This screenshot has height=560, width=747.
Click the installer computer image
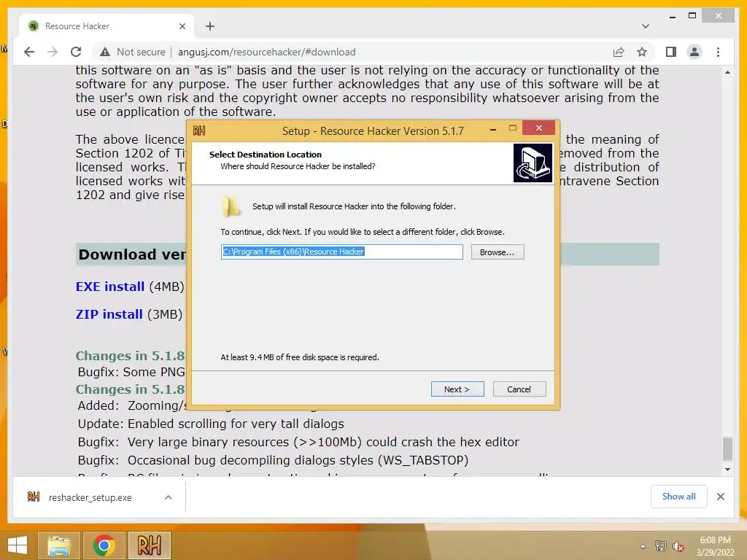(533, 163)
